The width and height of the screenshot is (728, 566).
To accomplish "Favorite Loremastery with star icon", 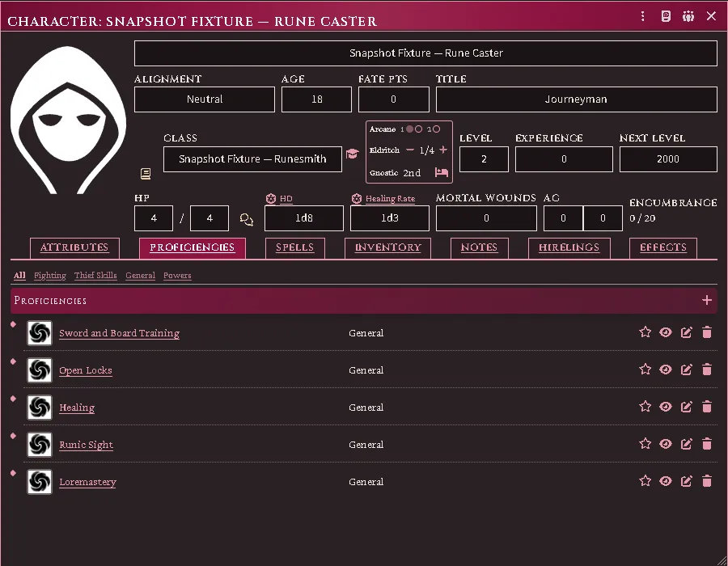I will tap(645, 480).
